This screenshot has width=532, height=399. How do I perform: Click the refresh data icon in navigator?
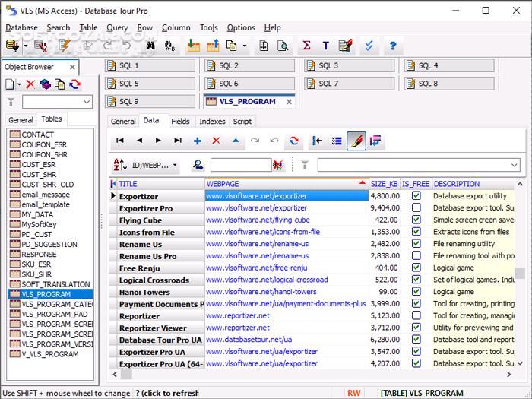click(x=293, y=141)
